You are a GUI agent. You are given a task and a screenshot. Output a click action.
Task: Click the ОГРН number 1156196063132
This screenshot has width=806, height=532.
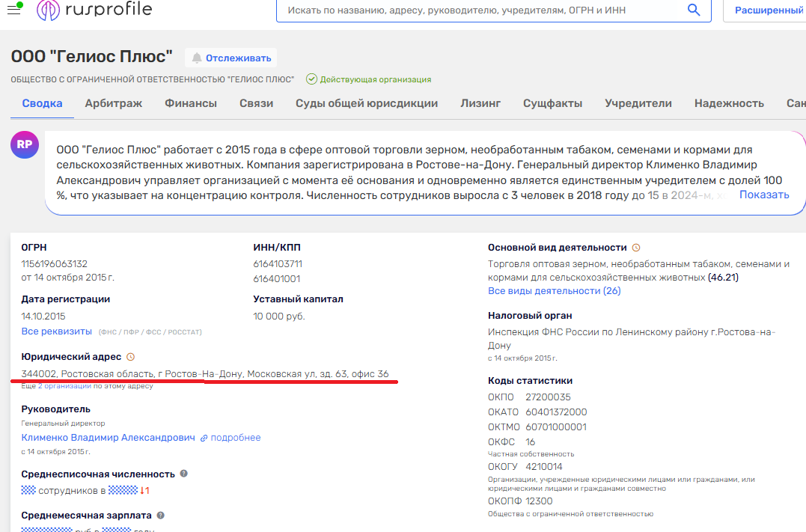55,263
